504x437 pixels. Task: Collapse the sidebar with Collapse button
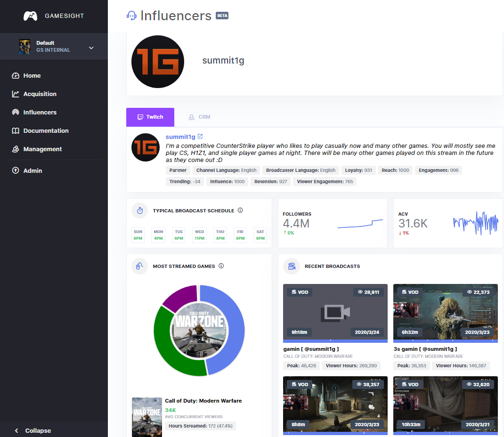click(33, 430)
